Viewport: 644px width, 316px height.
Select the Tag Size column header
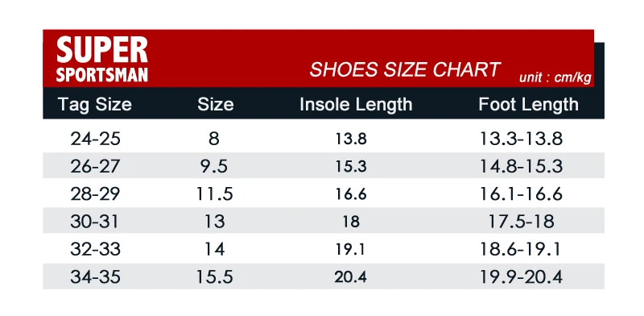point(95,104)
